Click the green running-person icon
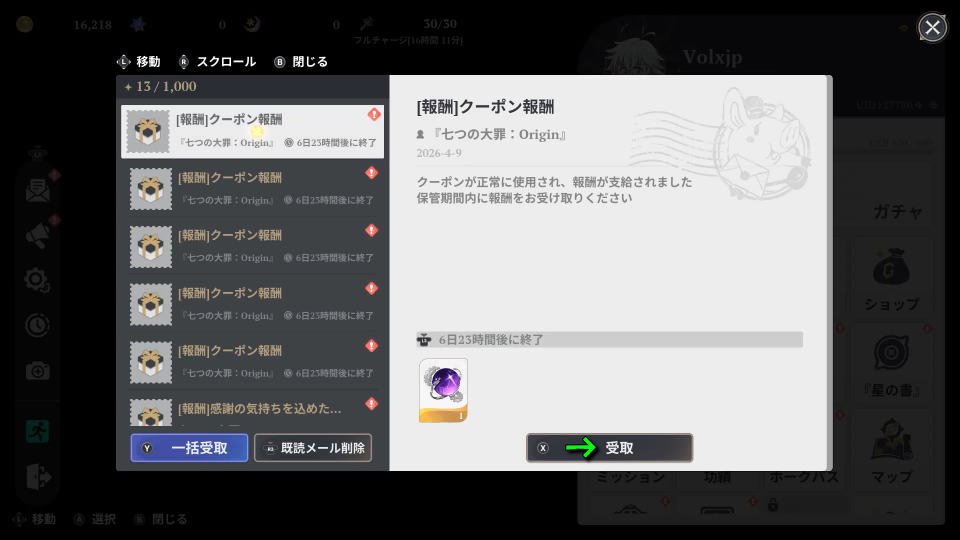This screenshot has height=540, width=960. click(38, 432)
